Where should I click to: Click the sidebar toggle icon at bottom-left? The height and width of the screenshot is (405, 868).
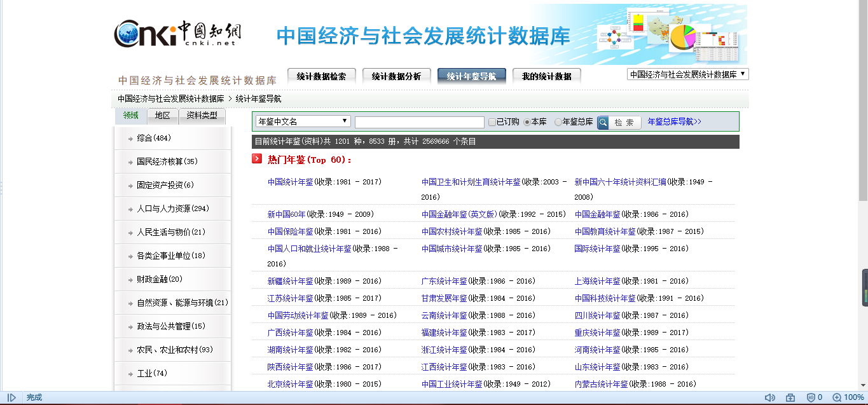[12, 397]
